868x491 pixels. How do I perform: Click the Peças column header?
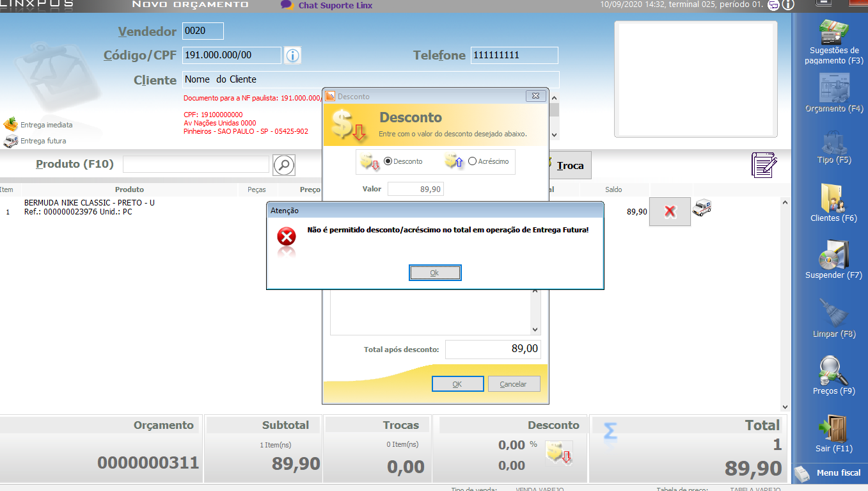pyautogui.click(x=256, y=189)
